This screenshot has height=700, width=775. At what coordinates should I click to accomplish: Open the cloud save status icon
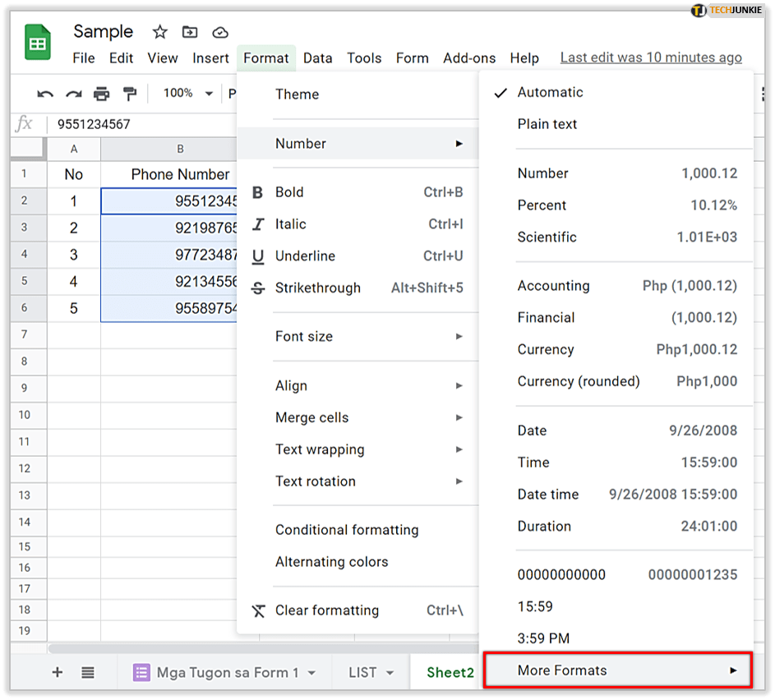pos(220,32)
